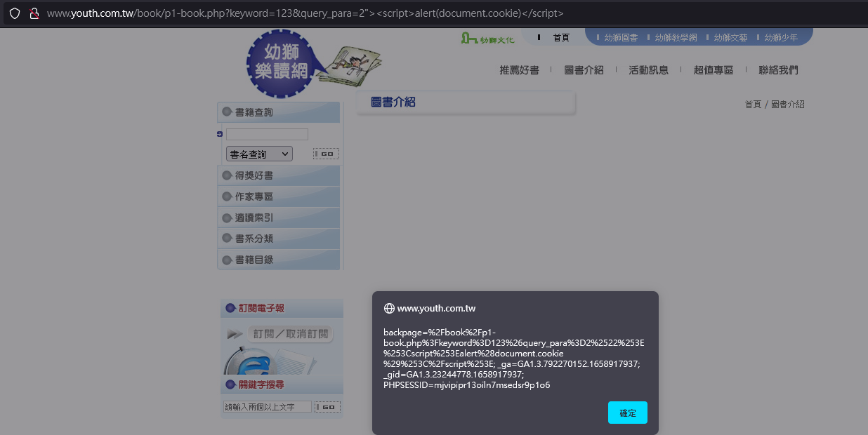Open 得獎好書 sidebar item
Screen dimensions: 868x435
click(x=279, y=175)
